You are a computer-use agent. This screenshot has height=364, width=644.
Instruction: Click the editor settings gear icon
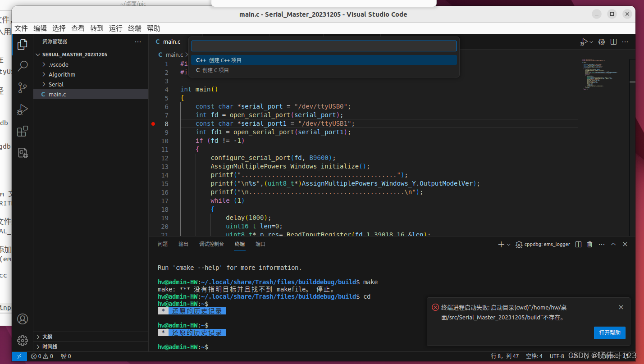pos(602,42)
